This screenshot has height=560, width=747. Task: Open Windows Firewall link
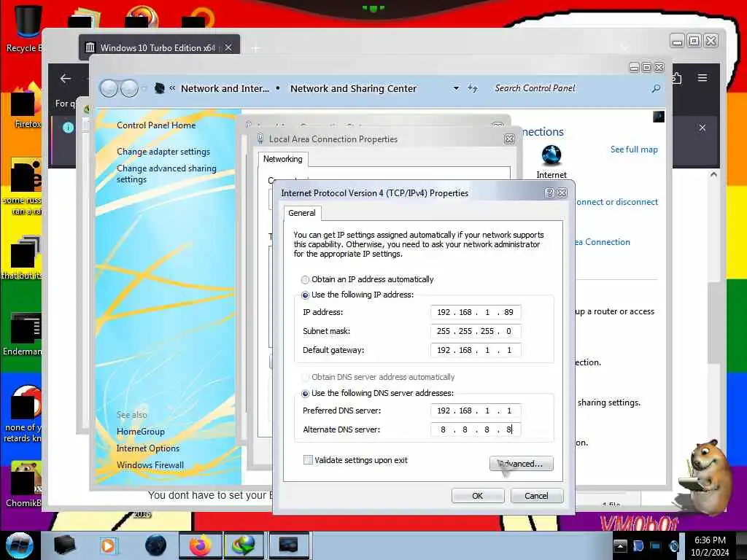tap(150, 464)
